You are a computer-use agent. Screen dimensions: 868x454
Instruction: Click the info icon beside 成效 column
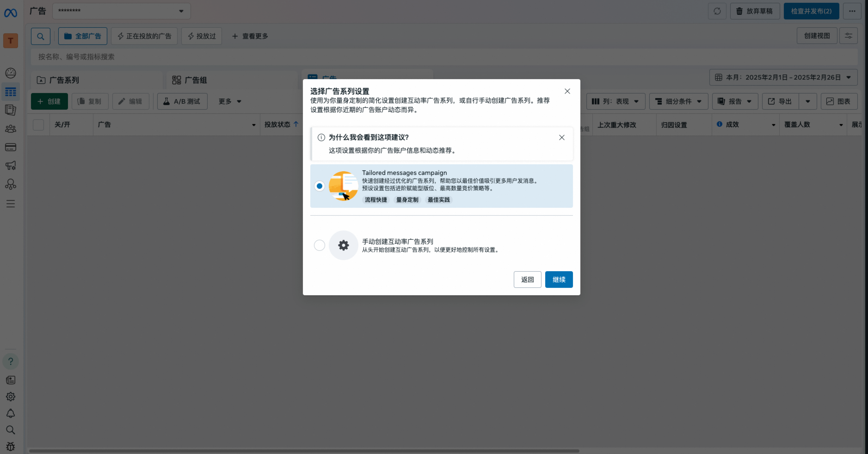(720, 124)
